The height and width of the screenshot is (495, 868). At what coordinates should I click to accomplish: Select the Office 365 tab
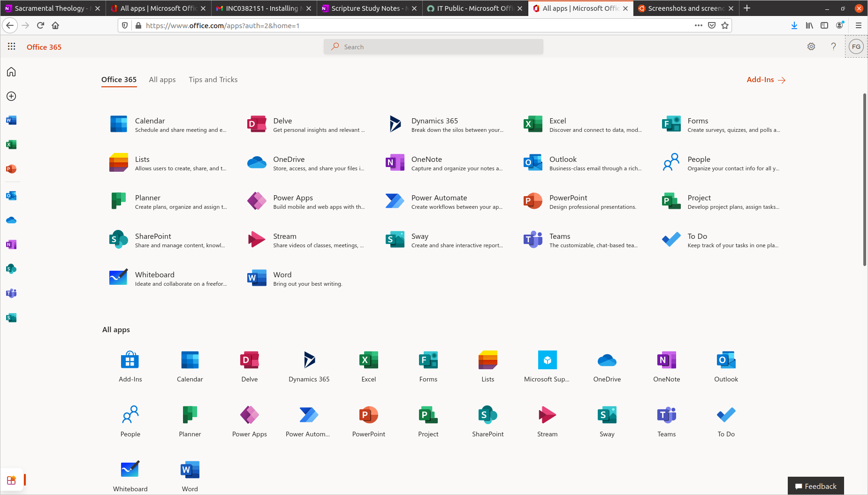[119, 80]
